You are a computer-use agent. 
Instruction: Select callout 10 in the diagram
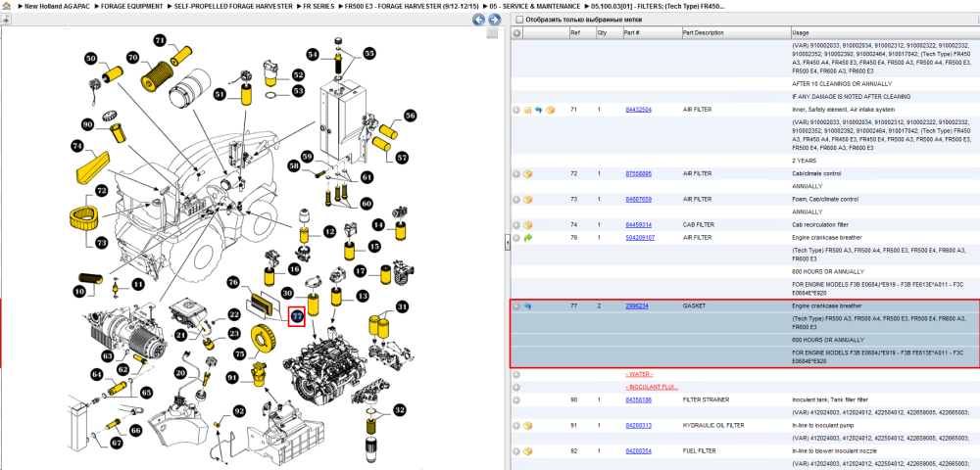pyautogui.click(x=79, y=291)
